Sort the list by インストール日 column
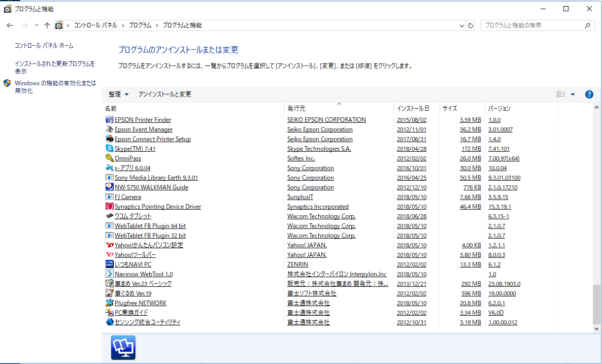 point(413,109)
